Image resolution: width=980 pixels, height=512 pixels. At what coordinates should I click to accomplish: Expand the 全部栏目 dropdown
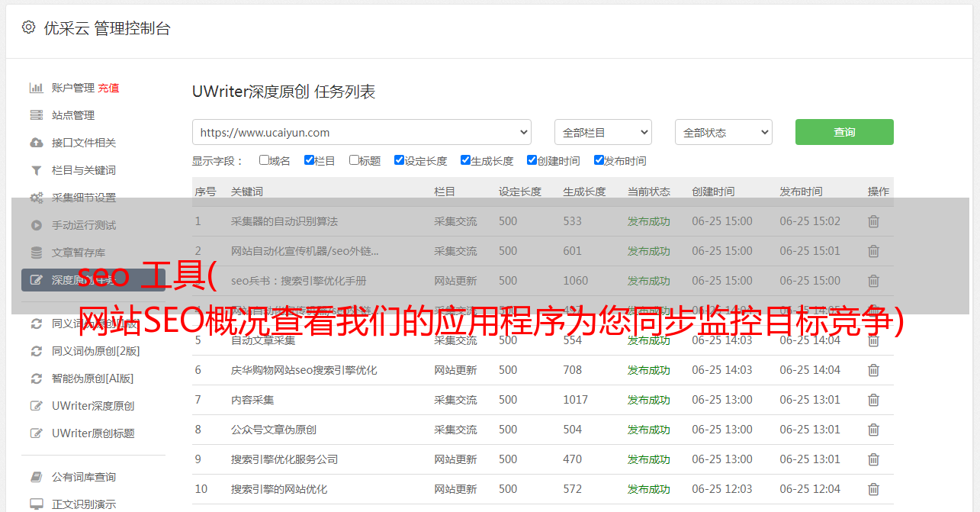tap(602, 132)
